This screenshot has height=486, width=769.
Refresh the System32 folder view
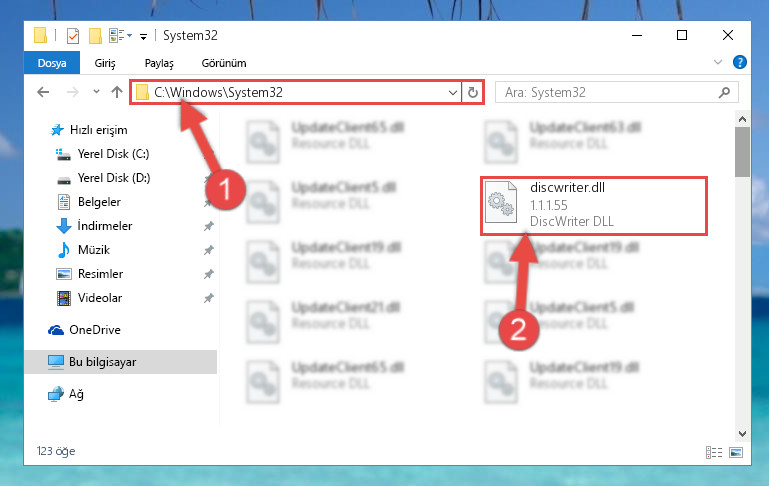(472, 92)
